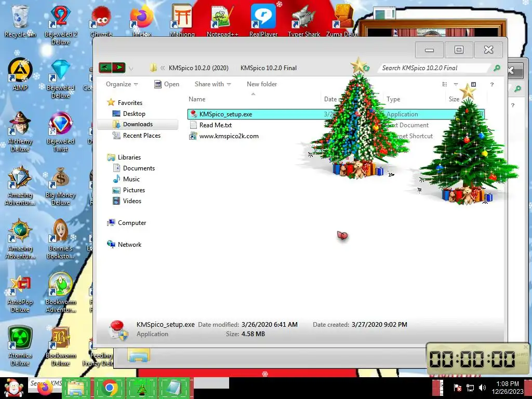Image resolution: width=532 pixels, height=399 pixels.
Task: Launch Bejeweled 2 Deluxe shortcut
Action: (x=60, y=24)
